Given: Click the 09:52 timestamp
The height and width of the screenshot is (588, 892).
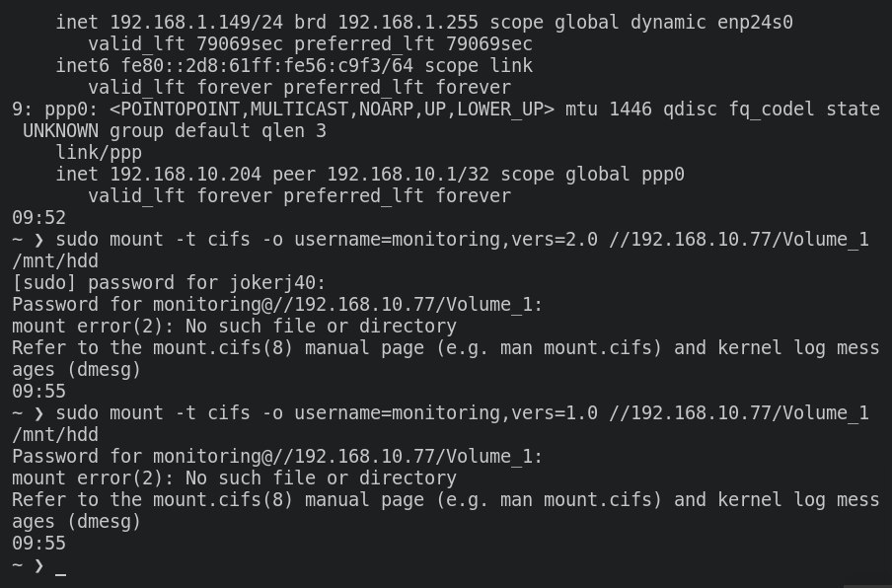Looking at the screenshot, I should click(38, 217).
